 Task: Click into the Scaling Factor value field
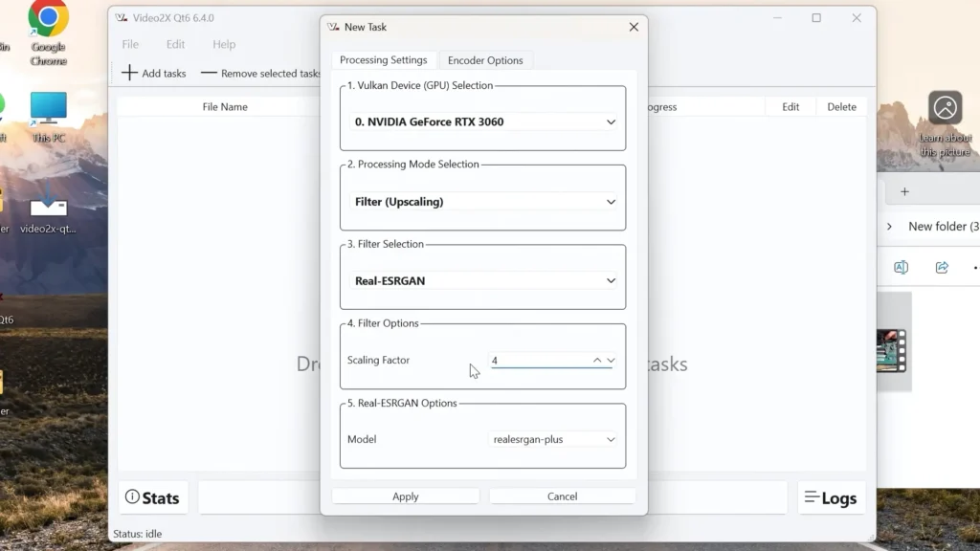[x=540, y=361]
